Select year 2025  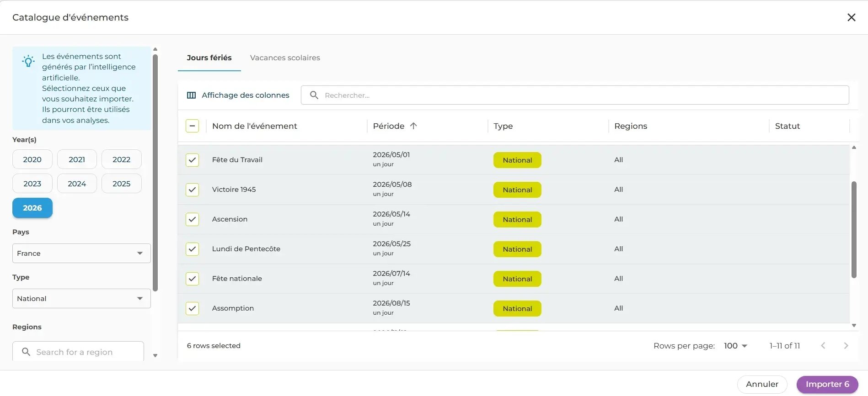pos(121,184)
